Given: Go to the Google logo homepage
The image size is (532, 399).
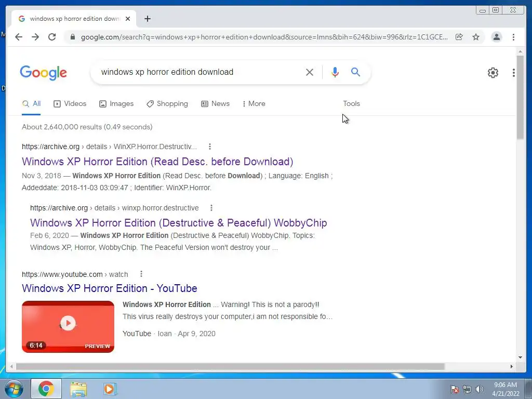Looking at the screenshot, I should (44, 73).
